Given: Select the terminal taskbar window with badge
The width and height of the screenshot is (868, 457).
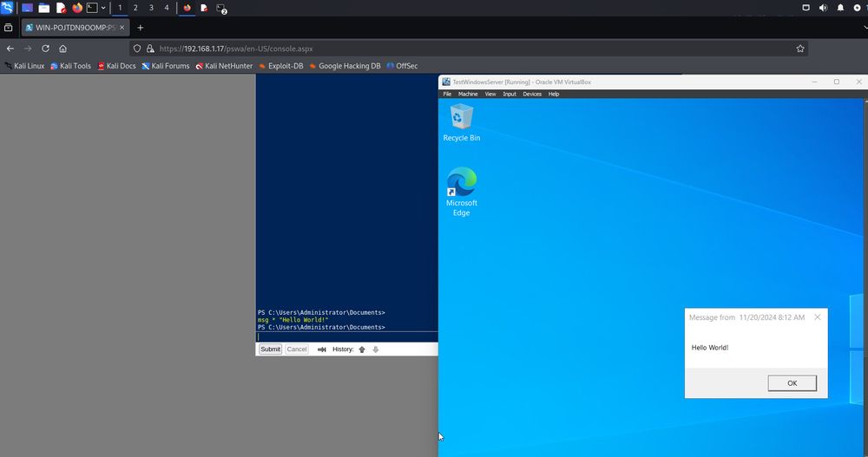Looking at the screenshot, I should click(220, 9).
